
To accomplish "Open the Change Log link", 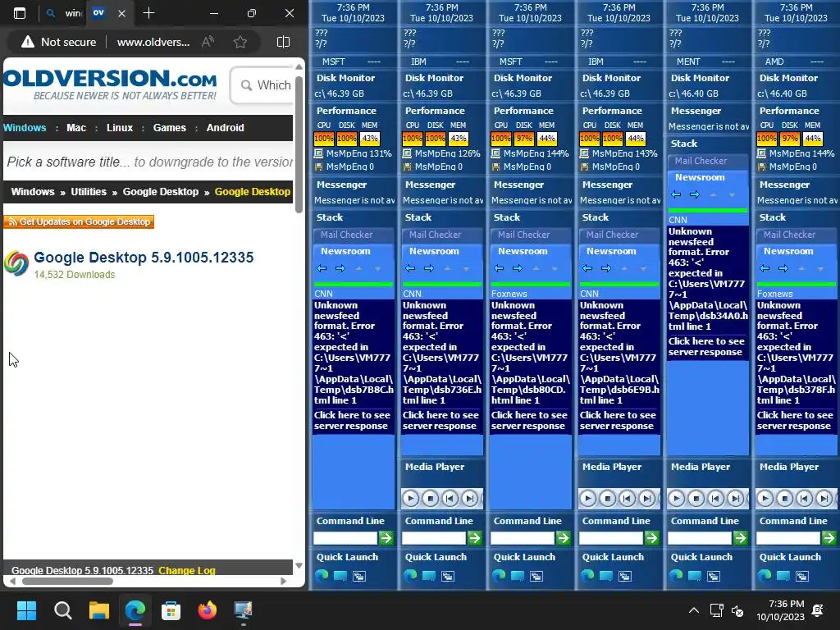I will click(187, 570).
